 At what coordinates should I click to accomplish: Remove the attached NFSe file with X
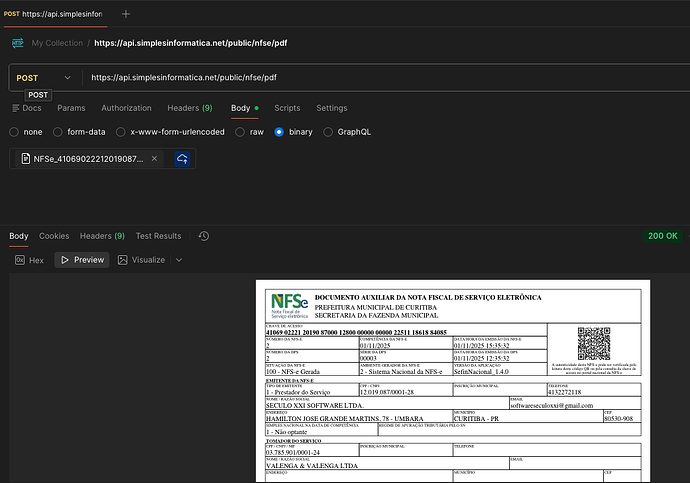[154, 159]
